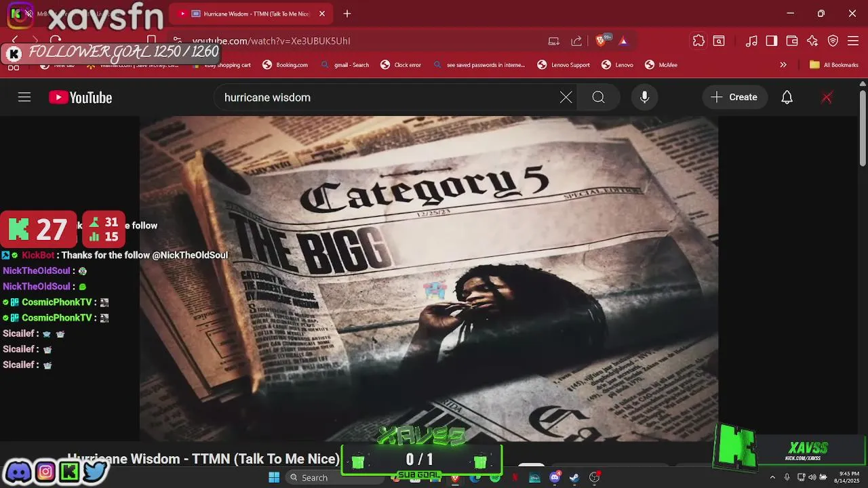Viewport: 868px width, 488px height.
Task: Go to the YouTube home logo
Action: (x=80, y=98)
